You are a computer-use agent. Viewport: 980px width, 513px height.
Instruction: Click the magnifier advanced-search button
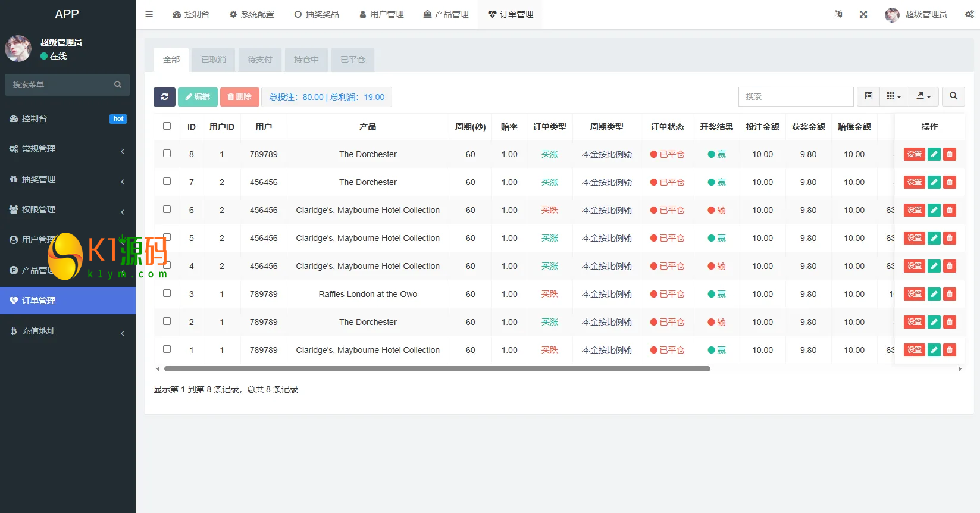click(953, 96)
